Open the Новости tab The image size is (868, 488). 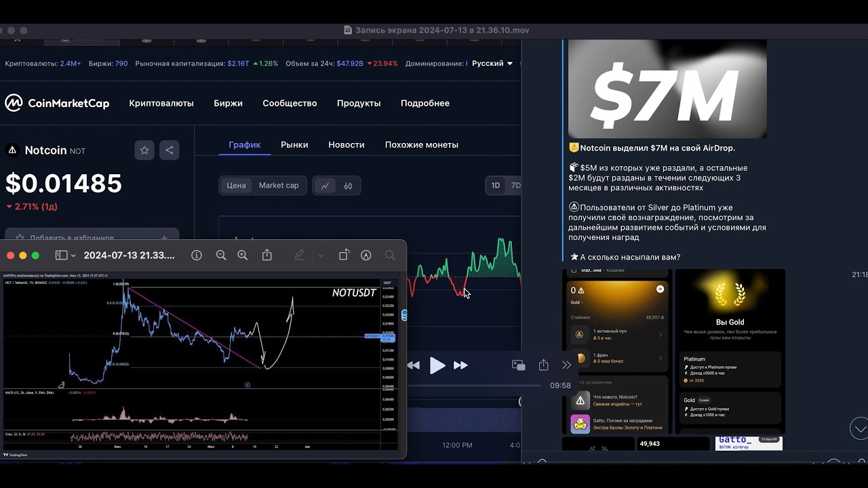[347, 144]
